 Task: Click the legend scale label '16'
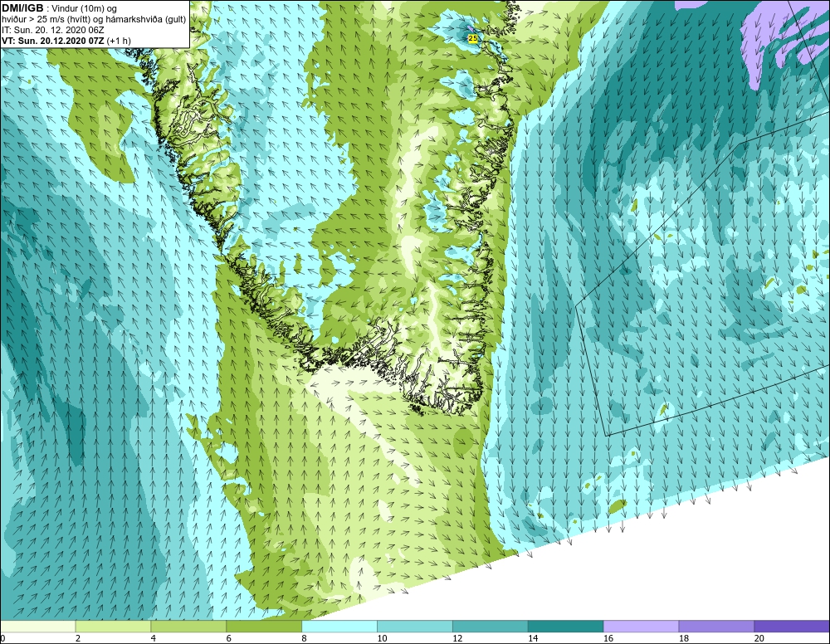point(608,639)
